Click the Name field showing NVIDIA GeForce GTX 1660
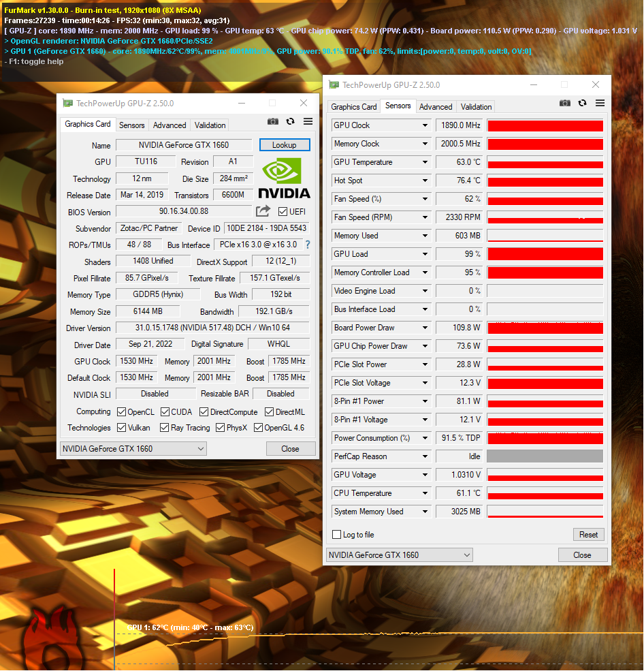644x671 pixels. pyautogui.click(x=184, y=145)
